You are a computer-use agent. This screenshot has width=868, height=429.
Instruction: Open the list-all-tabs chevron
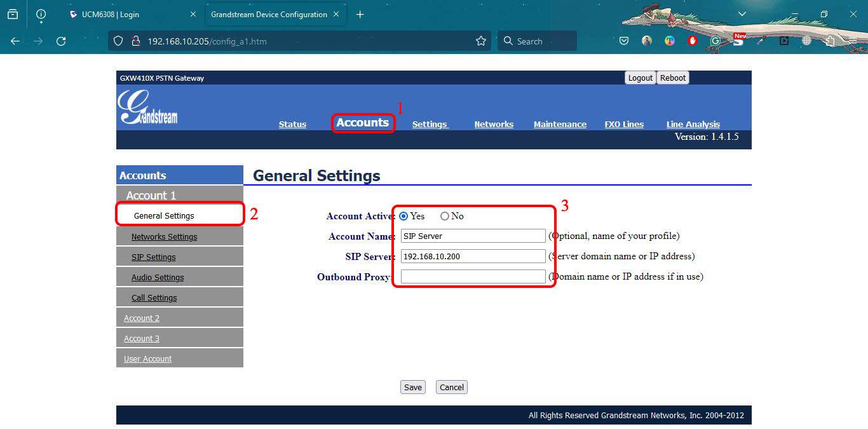pos(742,14)
